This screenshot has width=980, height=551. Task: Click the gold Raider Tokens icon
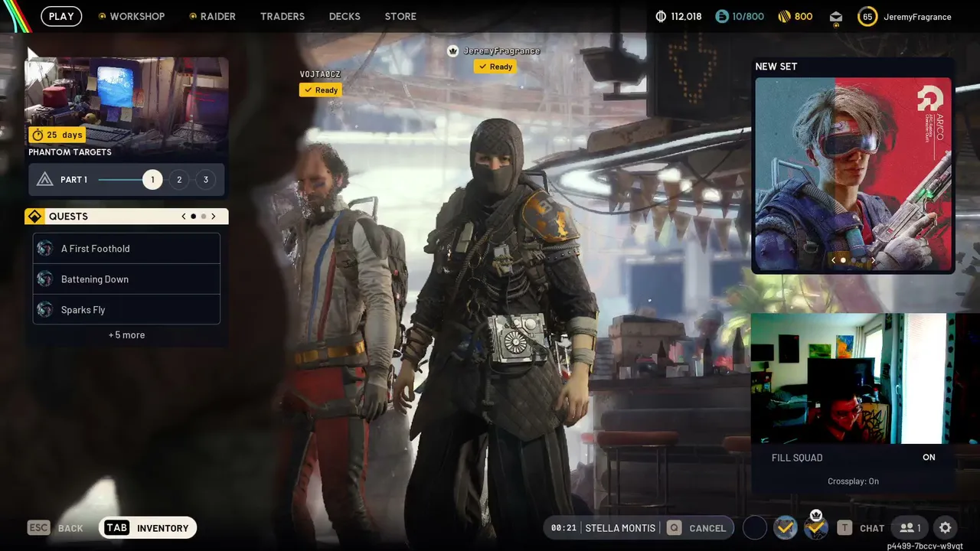click(x=783, y=16)
